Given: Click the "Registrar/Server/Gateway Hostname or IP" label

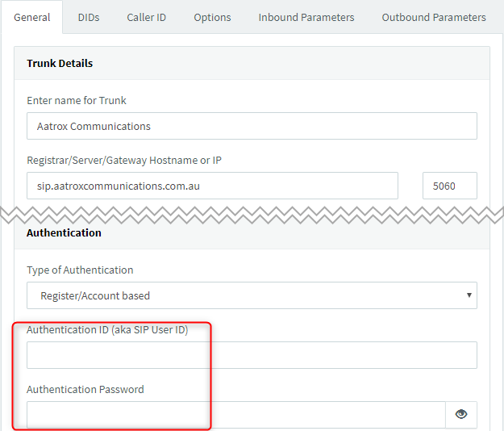Looking at the screenshot, I should click(x=124, y=161).
